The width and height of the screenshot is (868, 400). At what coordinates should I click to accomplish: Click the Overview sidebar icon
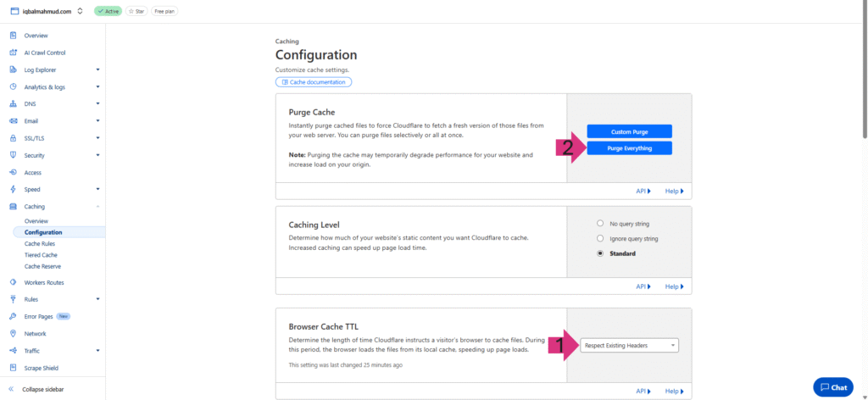(x=14, y=36)
